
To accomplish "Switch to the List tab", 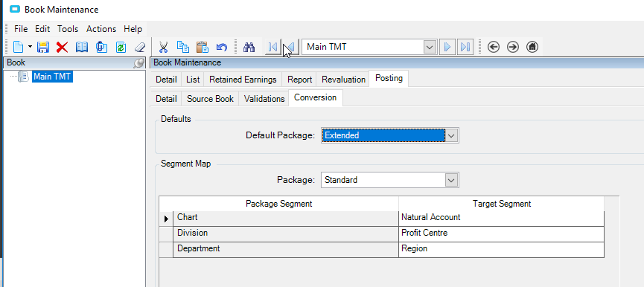I will pyautogui.click(x=193, y=80).
